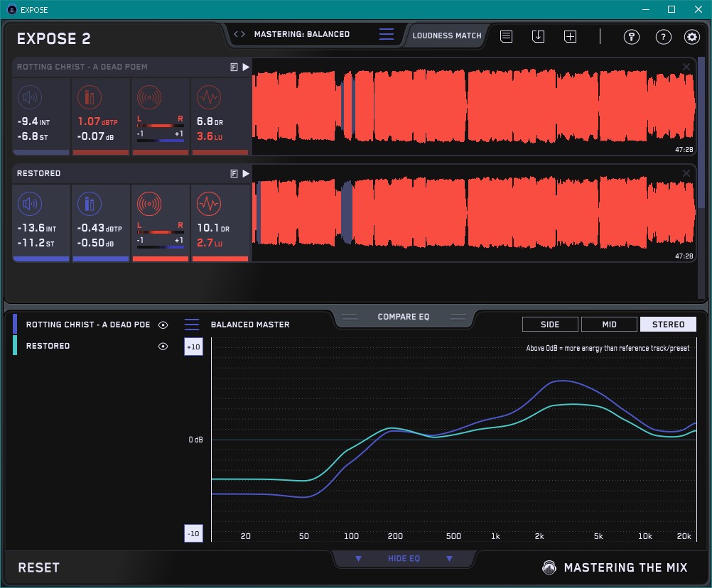The image size is (712, 588).
Task: Toggle the Loudness Match button
Action: pos(446,35)
